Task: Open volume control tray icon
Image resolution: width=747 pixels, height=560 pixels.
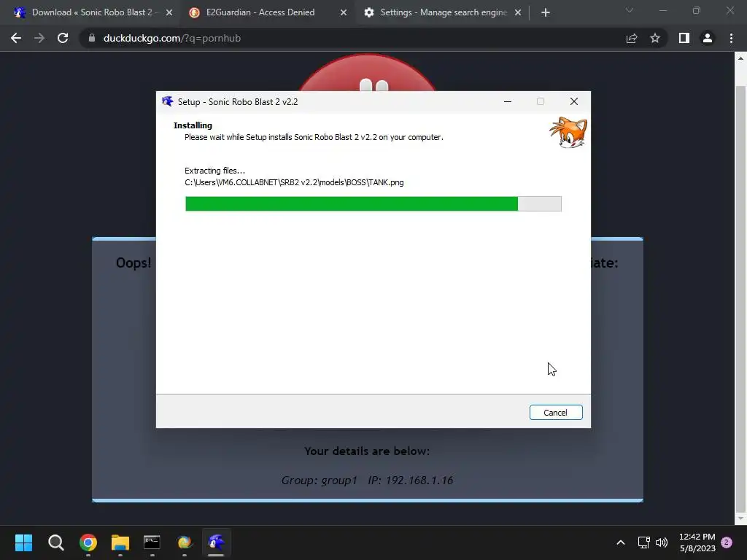Action: point(662,542)
